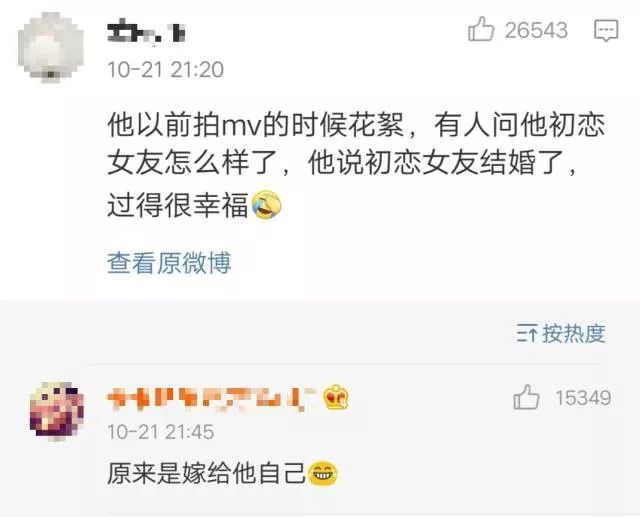Open the top commenter's blurred username
640x517 pixels.
point(147,33)
